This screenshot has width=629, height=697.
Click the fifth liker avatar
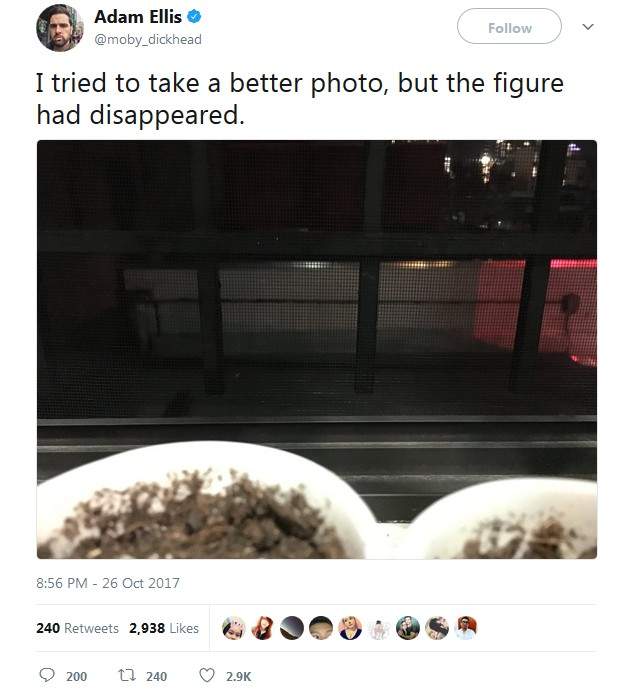click(350, 628)
